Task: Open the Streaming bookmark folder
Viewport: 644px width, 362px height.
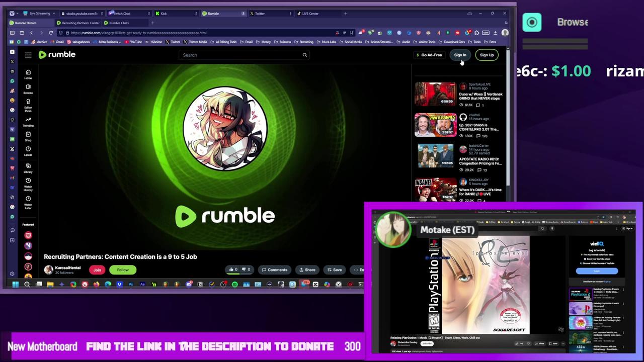Action: click(303, 42)
